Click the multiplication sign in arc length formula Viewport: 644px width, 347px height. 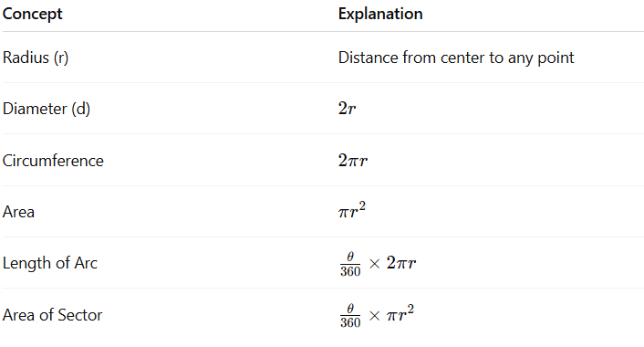coord(374,264)
